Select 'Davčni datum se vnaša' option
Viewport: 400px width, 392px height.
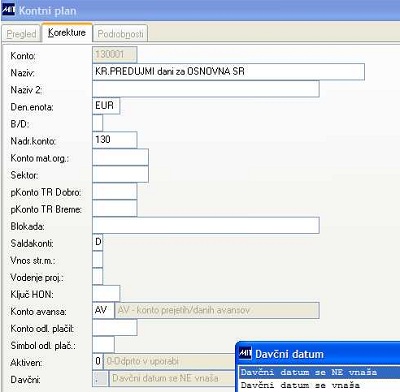click(319, 385)
